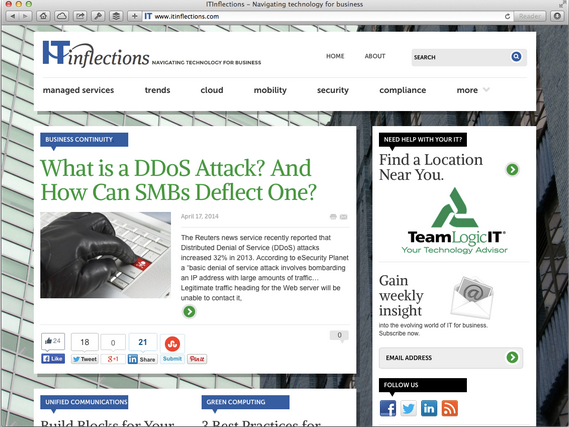Screen dimensions: 569x427
Task: Click the Tweet count showing 18
Action: [85, 342]
